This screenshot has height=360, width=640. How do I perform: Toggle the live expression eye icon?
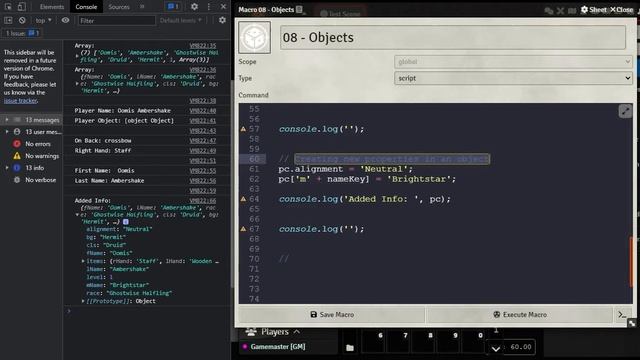[x=65, y=20]
